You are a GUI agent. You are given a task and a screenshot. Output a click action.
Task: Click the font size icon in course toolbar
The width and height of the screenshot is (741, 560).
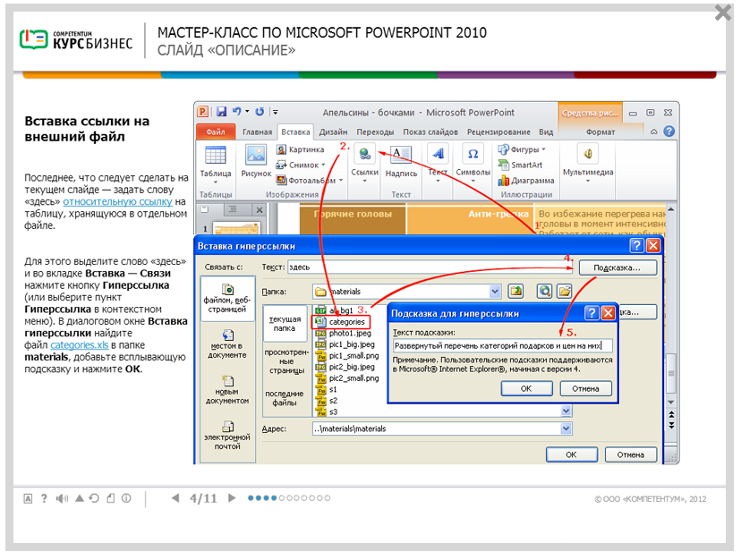(28, 498)
